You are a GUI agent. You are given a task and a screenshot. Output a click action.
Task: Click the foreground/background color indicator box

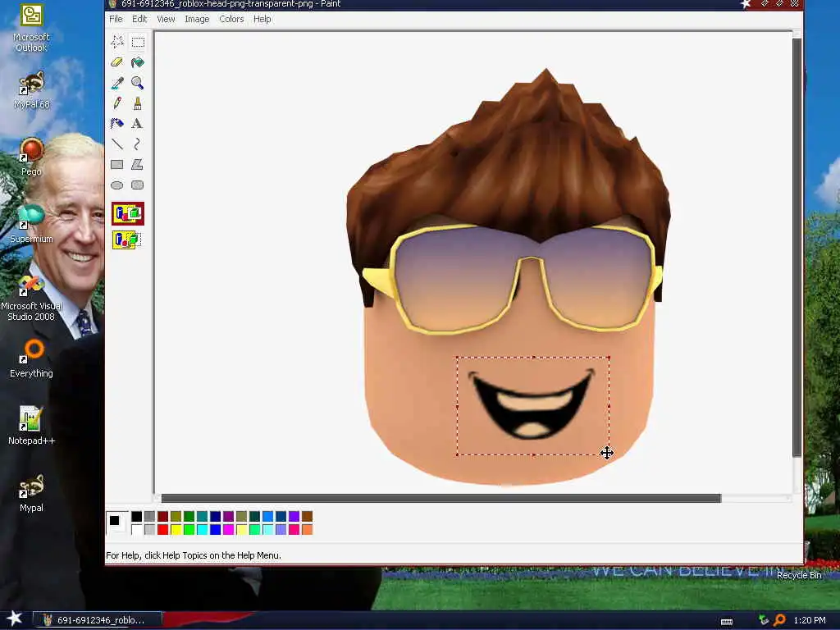tap(117, 523)
